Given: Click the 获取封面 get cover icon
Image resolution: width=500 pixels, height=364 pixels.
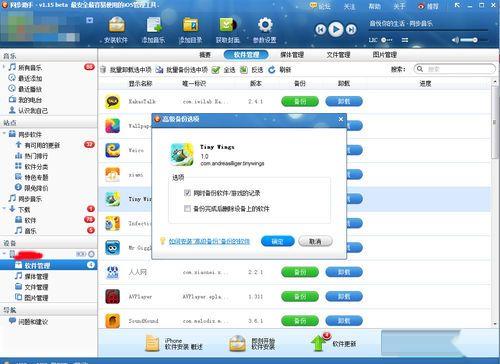Looking at the screenshot, I should [x=228, y=29].
